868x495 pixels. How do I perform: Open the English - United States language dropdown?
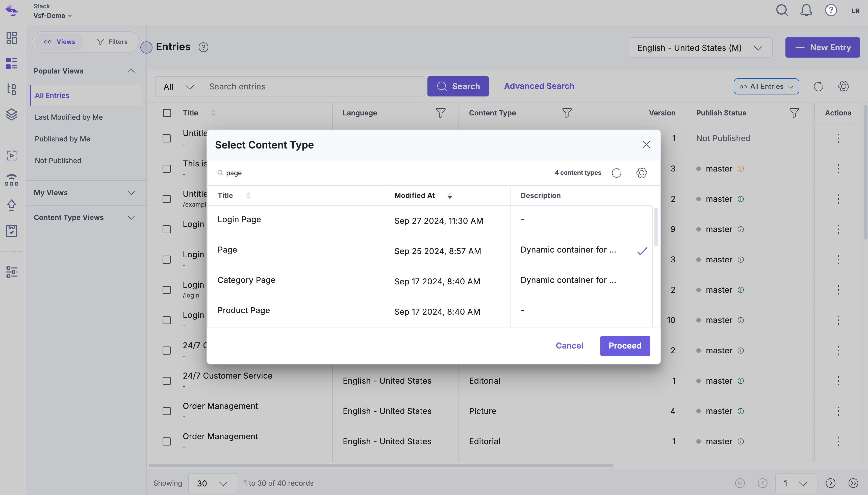(700, 47)
